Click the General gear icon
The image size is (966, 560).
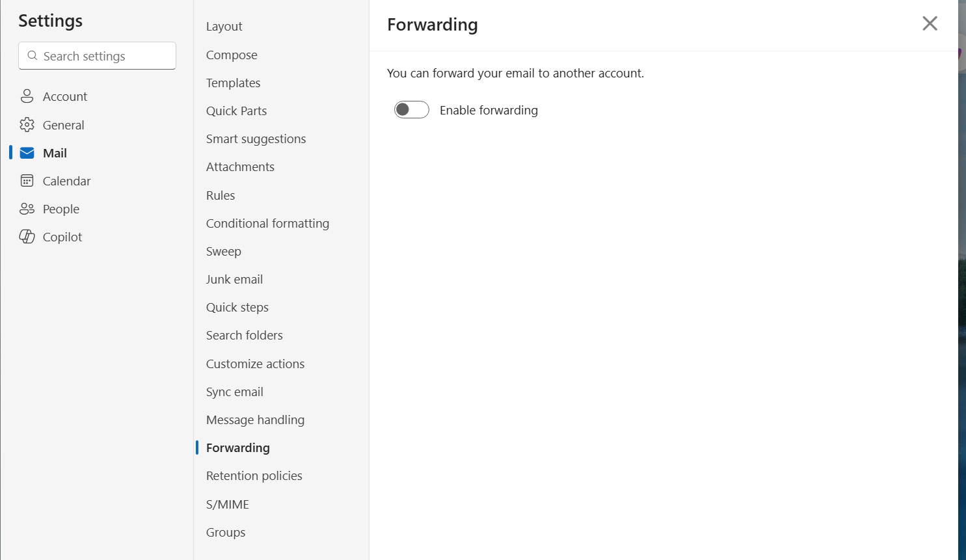coord(27,125)
